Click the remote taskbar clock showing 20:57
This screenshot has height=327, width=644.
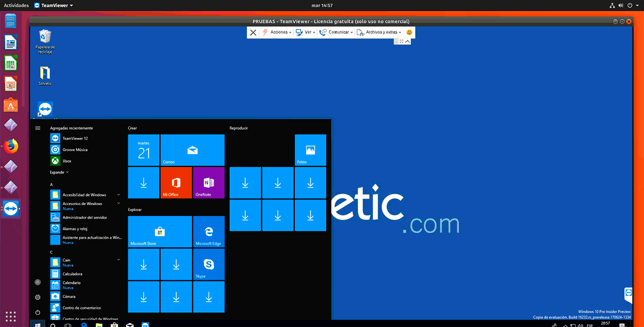(605, 324)
